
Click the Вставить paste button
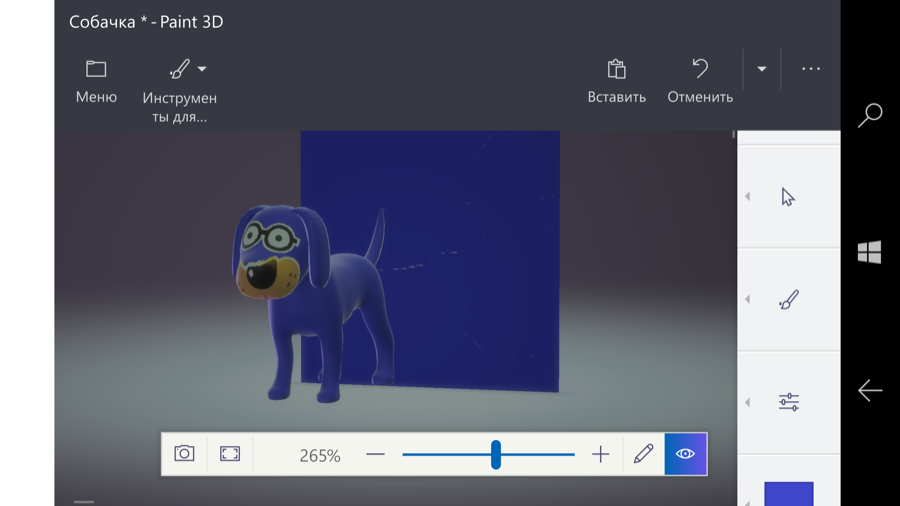[616, 82]
